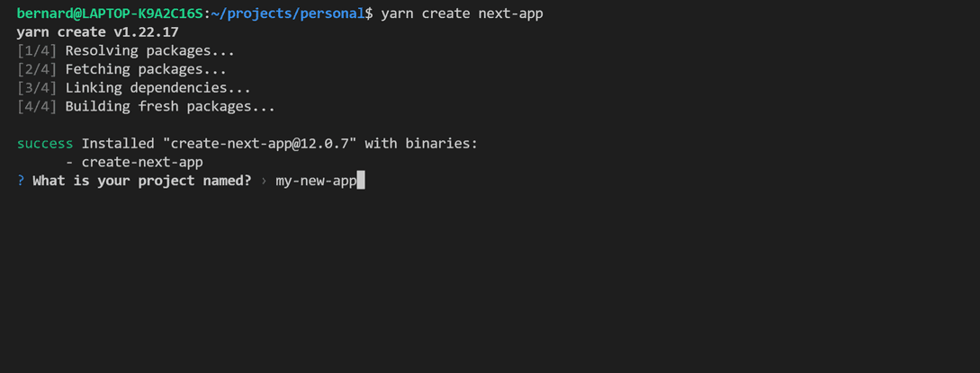Click the "Building fresh packages..." text
This screenshot has height=373, width=980.
(170, 106)
